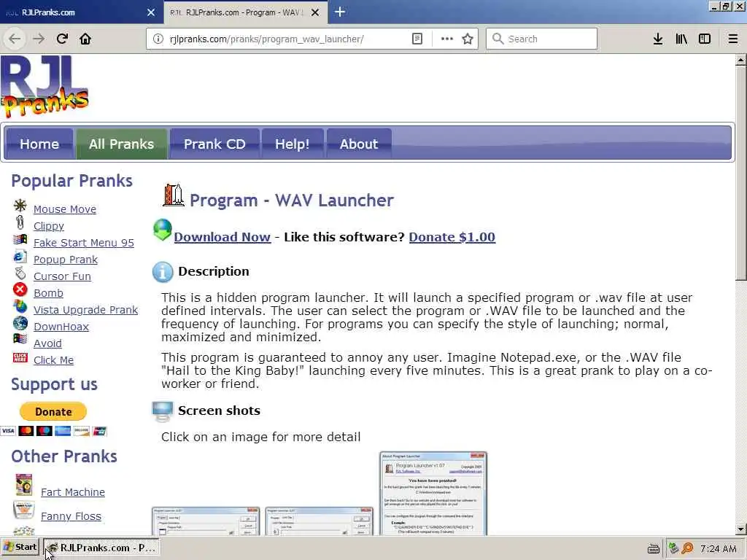Open the Help! navigation item
Screen dimensions: 747x560
(x=292, y=144)
